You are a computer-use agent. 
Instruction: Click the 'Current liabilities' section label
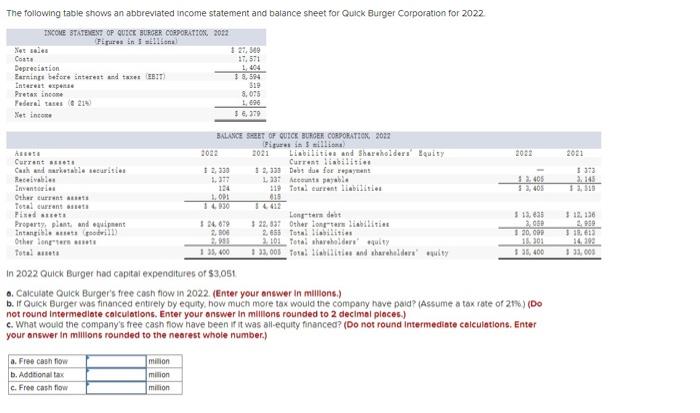330,162
